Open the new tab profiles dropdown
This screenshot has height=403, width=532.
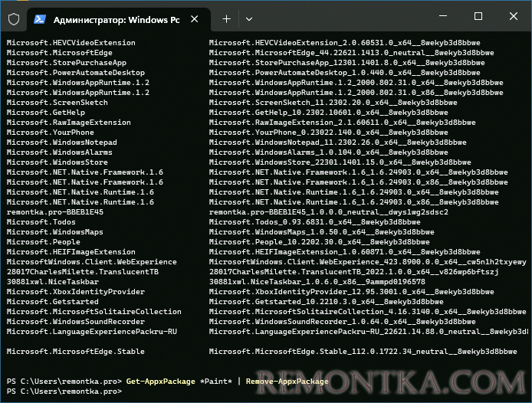pyautogui.click(x=249, y=19)
